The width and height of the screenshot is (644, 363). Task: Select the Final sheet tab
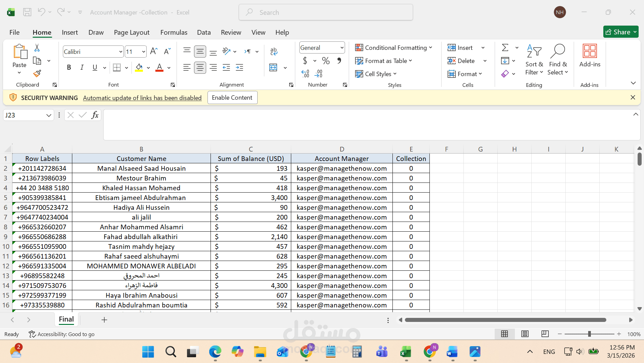tap(66, 319)
